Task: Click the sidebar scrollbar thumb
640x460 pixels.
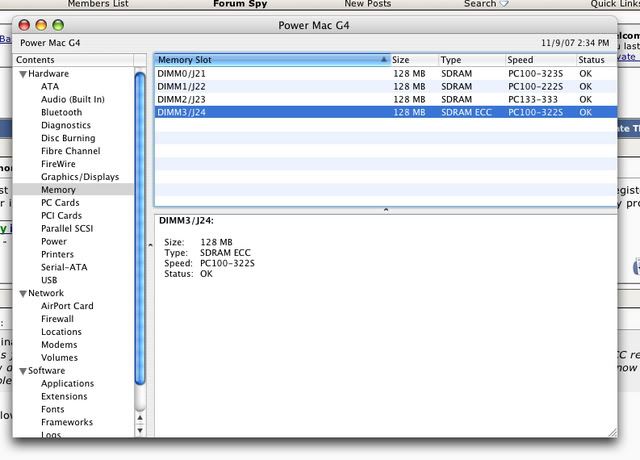Action: click(140, 229)
